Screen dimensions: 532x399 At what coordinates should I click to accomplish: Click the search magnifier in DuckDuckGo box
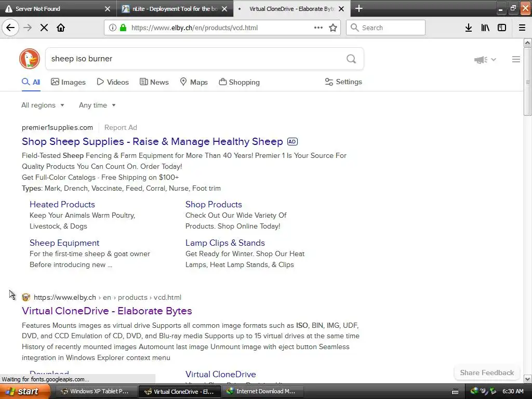click(351, 59)
